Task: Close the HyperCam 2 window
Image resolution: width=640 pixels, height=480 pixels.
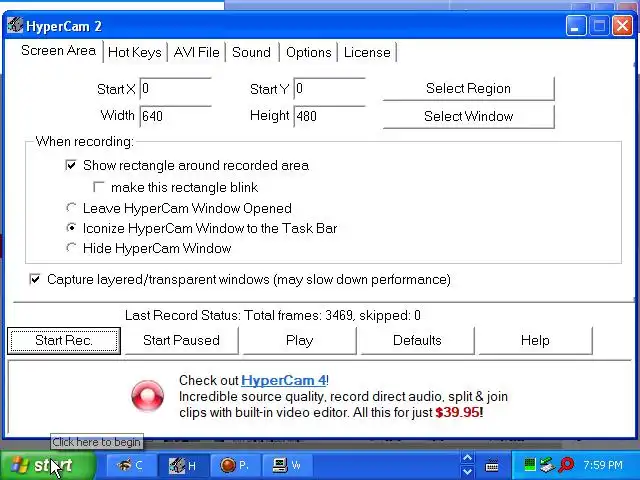Action: coord(622,26)
